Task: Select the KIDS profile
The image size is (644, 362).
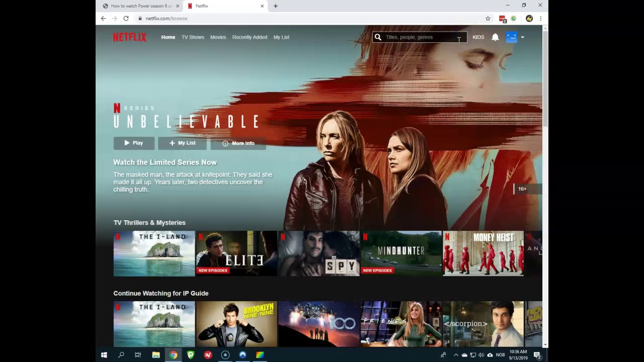Action: (x=478, y=37)
